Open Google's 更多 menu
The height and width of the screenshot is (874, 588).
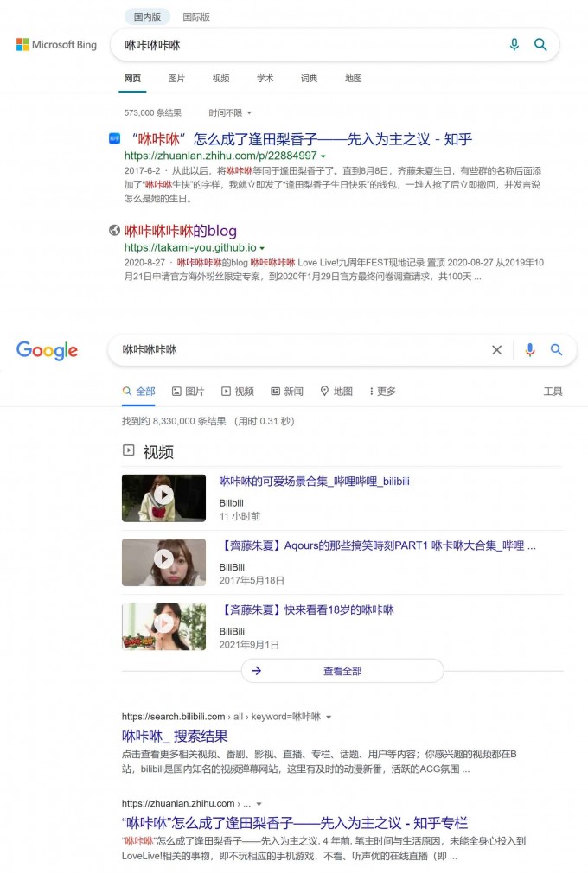382,392
